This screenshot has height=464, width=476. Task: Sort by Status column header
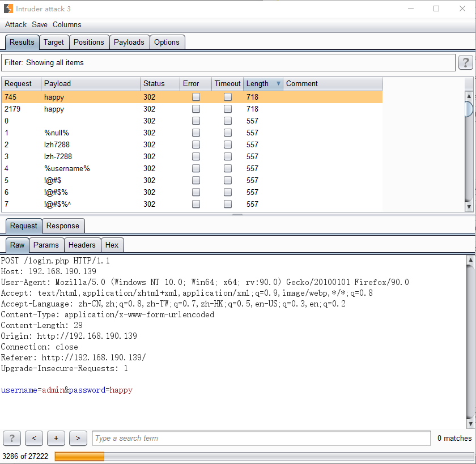point(160,83)
